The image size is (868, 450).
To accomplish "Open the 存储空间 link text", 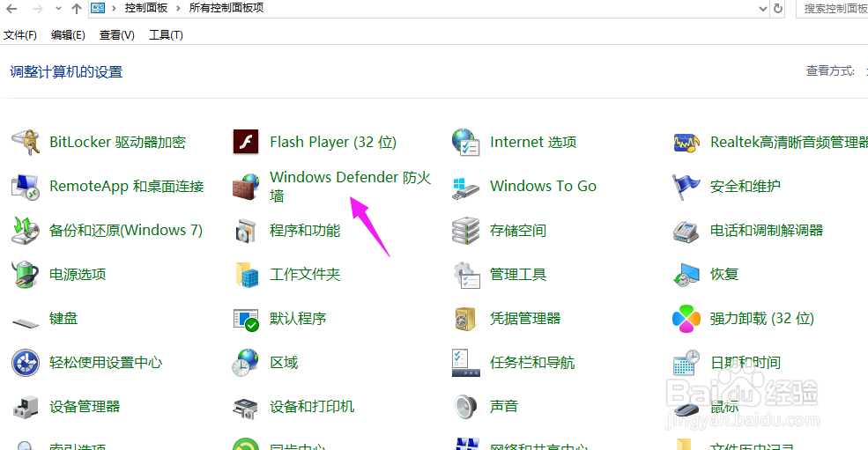I will tap(517, 230).
